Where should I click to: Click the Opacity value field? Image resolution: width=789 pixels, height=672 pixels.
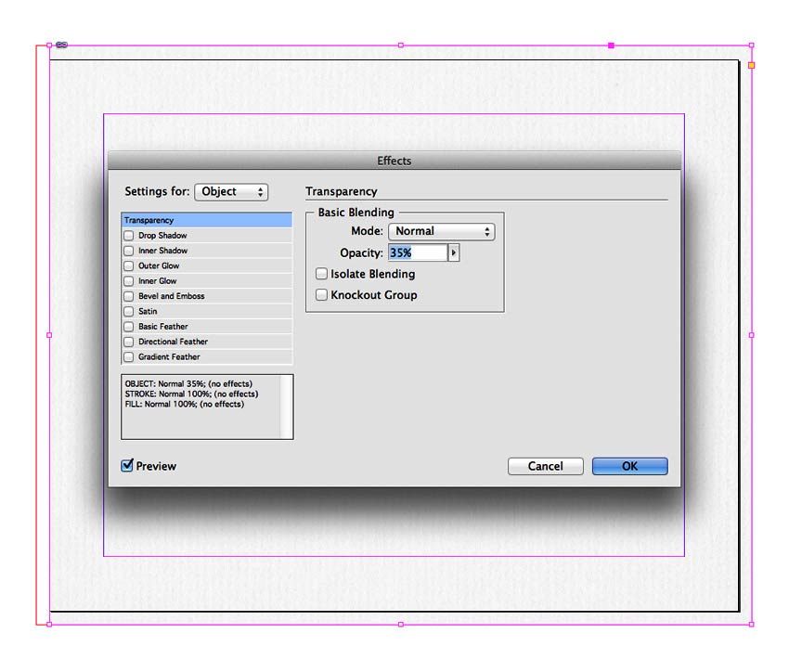pyautogui.click(x=418, y=252)
